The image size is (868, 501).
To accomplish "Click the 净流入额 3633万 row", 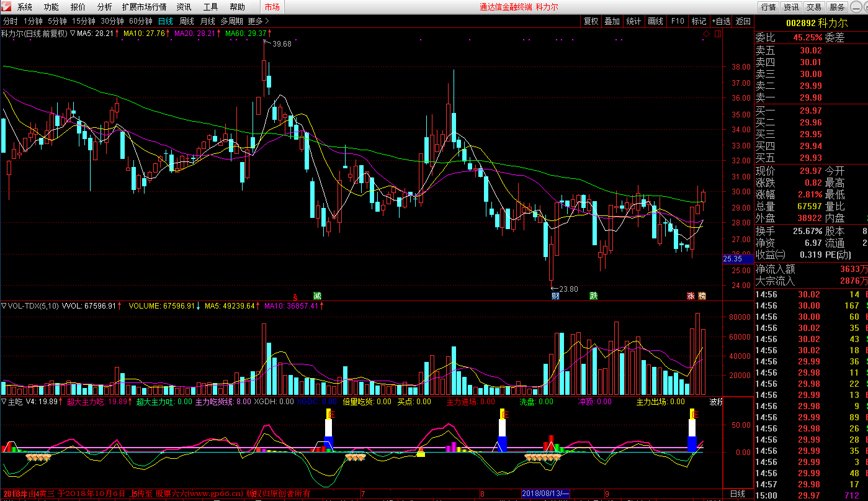I will 811,269.
